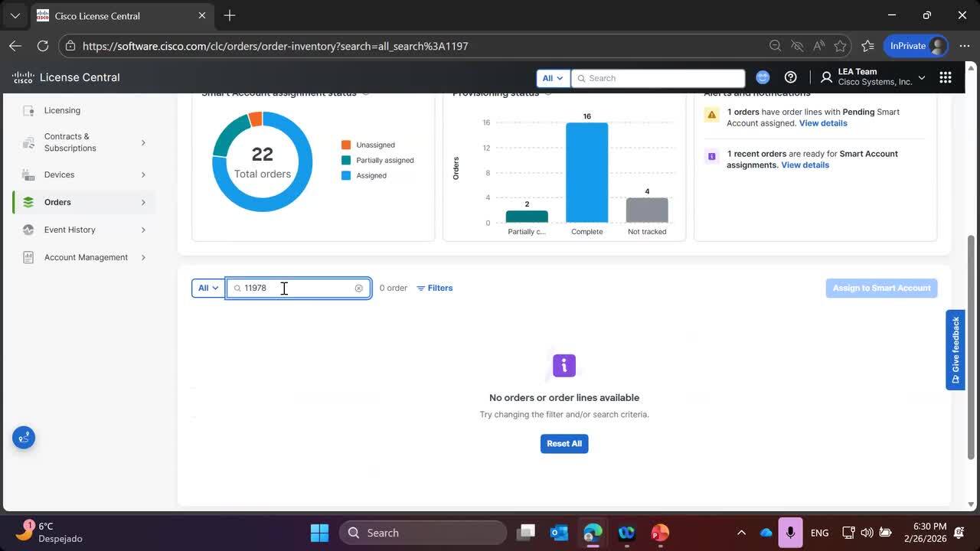Toggle Unassigned legend entry in chart
Screen dimensions: 980x551
pyautogui.click(x=375, y=145)
